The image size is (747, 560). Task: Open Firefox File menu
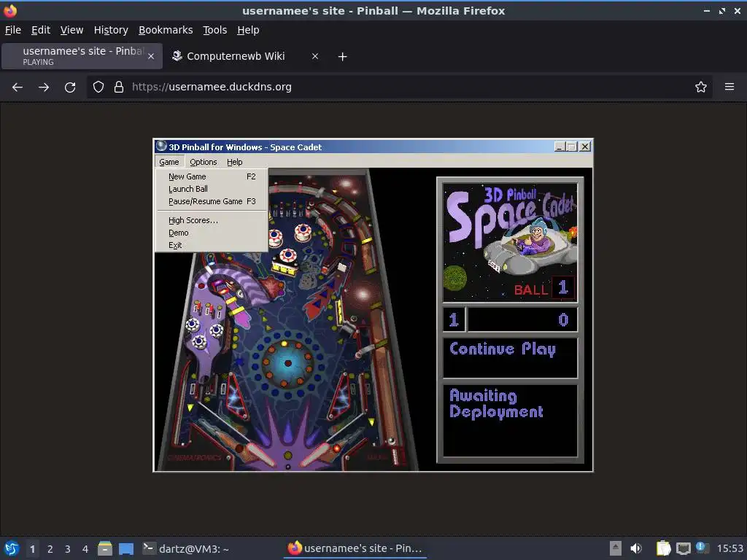click(13, 30)
